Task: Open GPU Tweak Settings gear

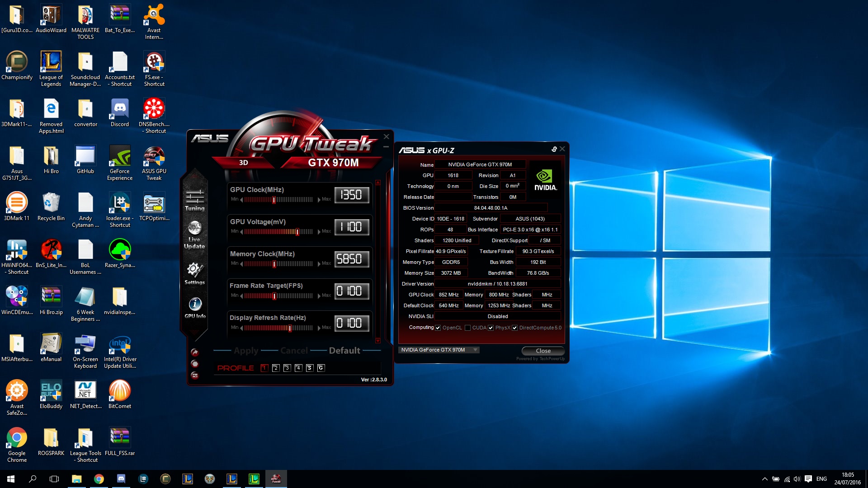Action: pyautogui.click(x=194, y=273)
